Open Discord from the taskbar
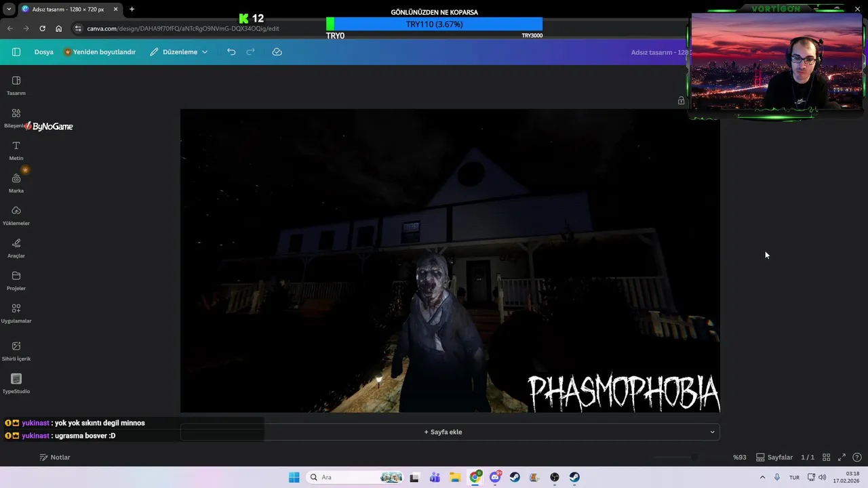Screen dimensions: 868x488 [495, 477]
